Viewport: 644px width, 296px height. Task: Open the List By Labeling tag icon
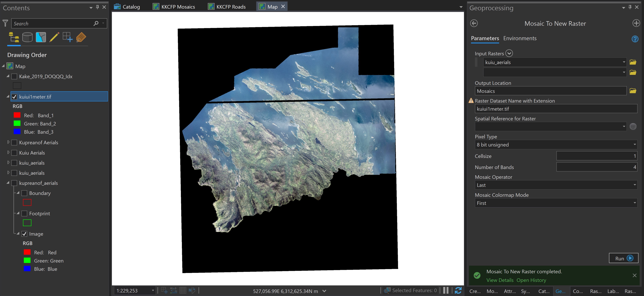tap(81, 37)
